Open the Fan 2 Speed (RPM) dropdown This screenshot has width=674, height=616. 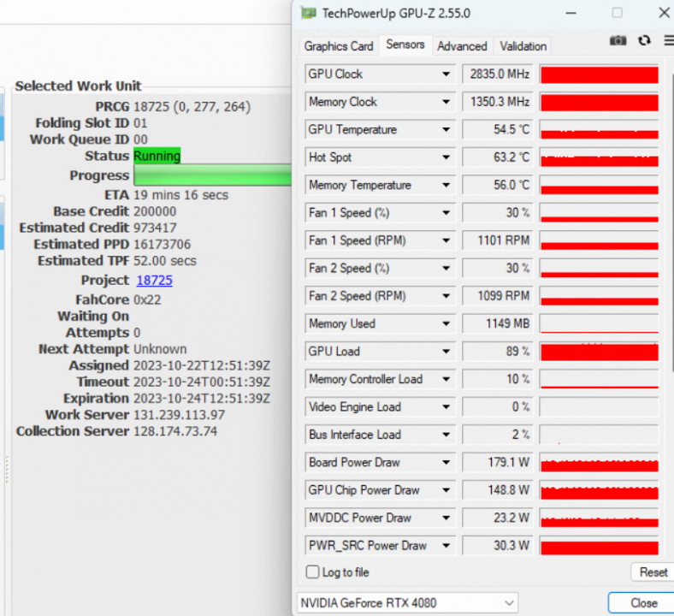(446, 296)
